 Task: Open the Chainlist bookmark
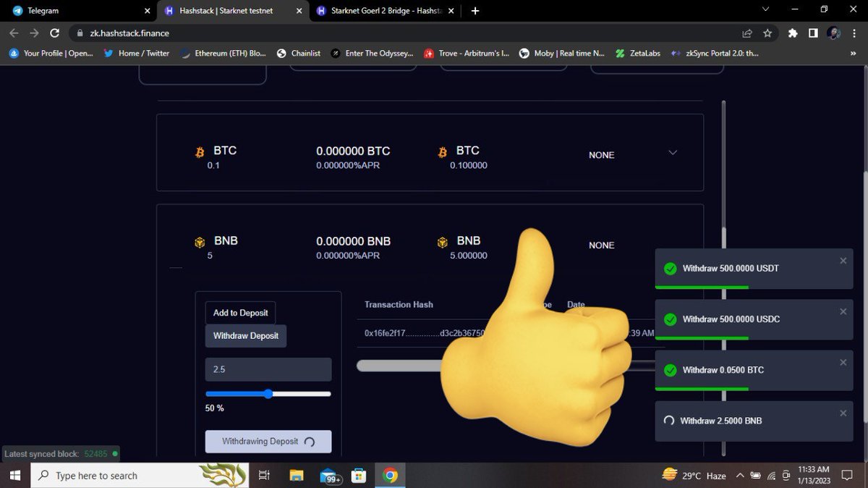tap(299, 53)
